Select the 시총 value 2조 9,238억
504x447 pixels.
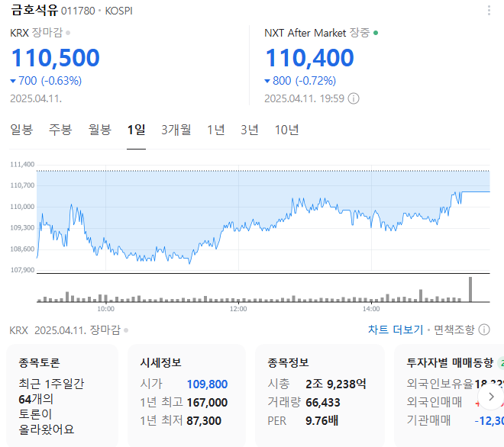(x=336, y=384)
